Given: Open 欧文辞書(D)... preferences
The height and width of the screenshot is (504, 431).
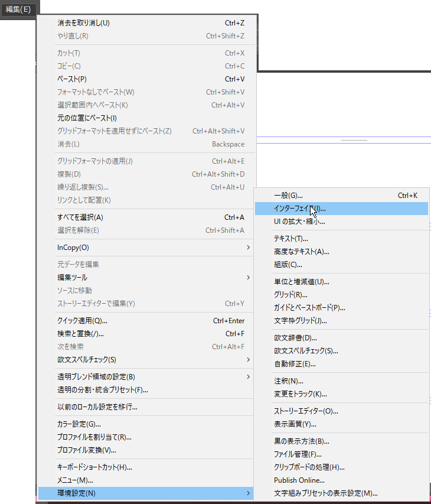Looking at the screenshot, I should pyautogui.click(x=342, y=338).
